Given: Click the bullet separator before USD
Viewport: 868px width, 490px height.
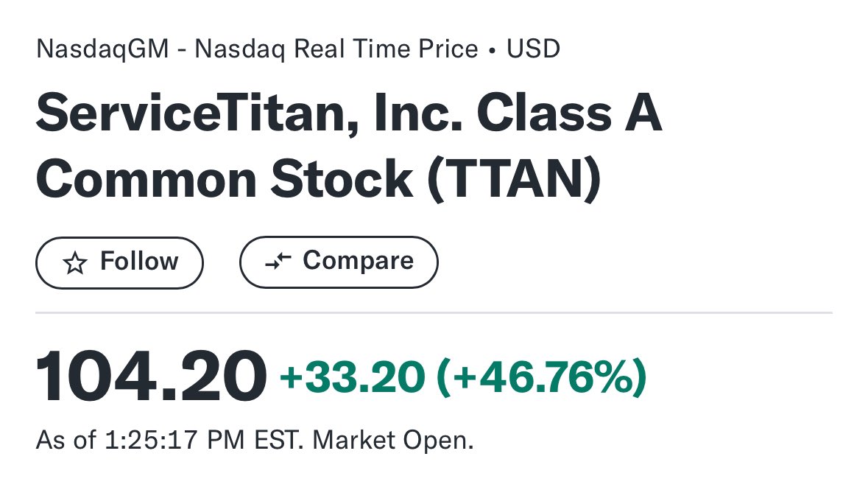Looking at the screenshot, I should [492, 50].
